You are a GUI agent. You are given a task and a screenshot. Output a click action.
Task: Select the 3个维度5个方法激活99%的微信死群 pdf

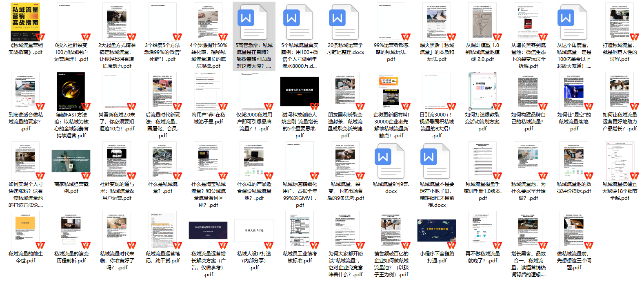coord(162,21)
